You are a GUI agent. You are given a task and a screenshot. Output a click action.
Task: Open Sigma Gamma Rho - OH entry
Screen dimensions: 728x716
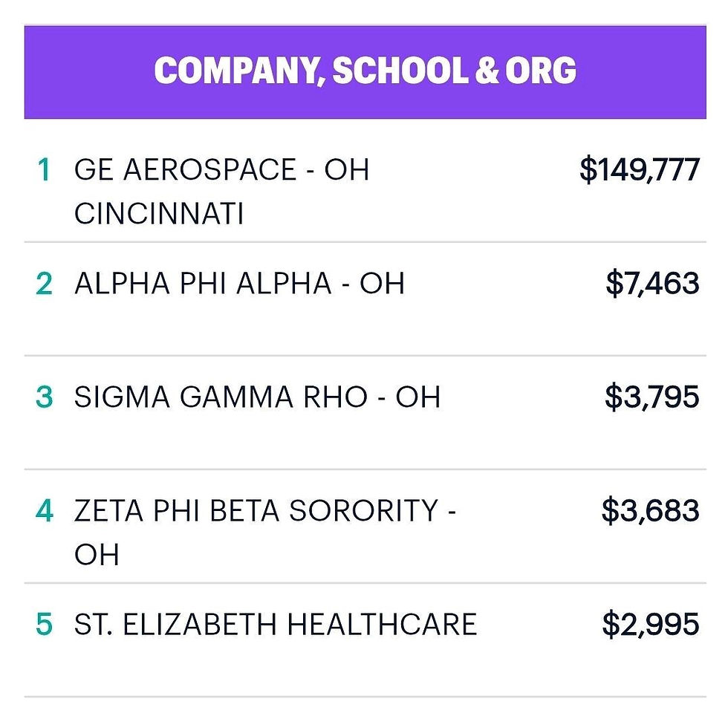[x=365, y=412]
